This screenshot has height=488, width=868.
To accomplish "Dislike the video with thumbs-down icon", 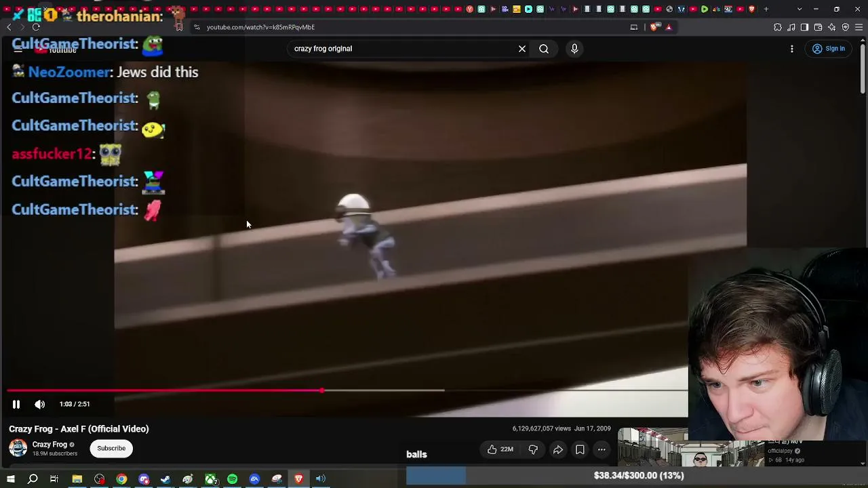I will [533, 449].
